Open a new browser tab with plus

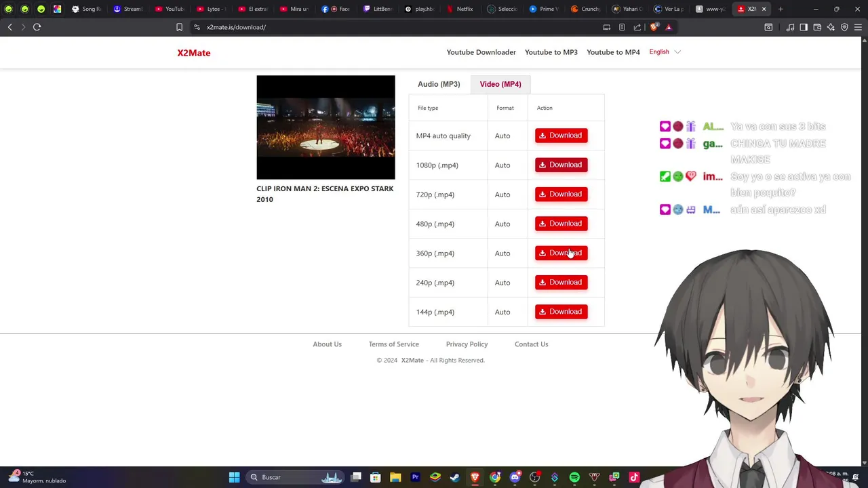pos(781,9)
